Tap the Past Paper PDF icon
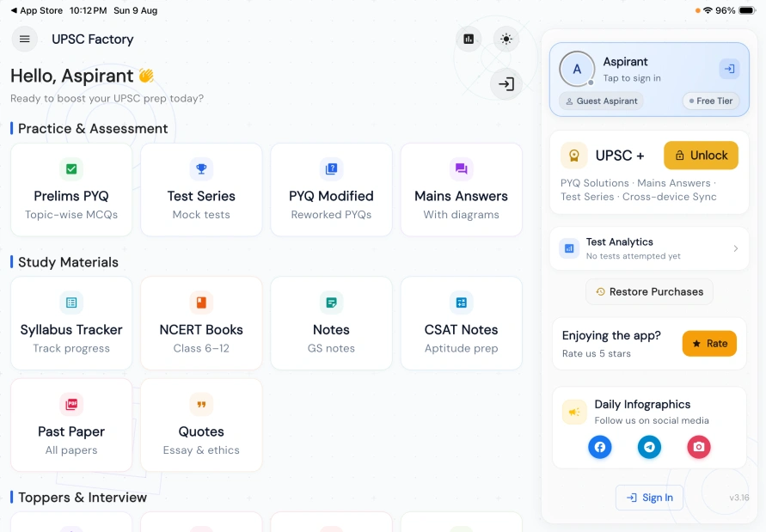766x532 pixels. 71,405
